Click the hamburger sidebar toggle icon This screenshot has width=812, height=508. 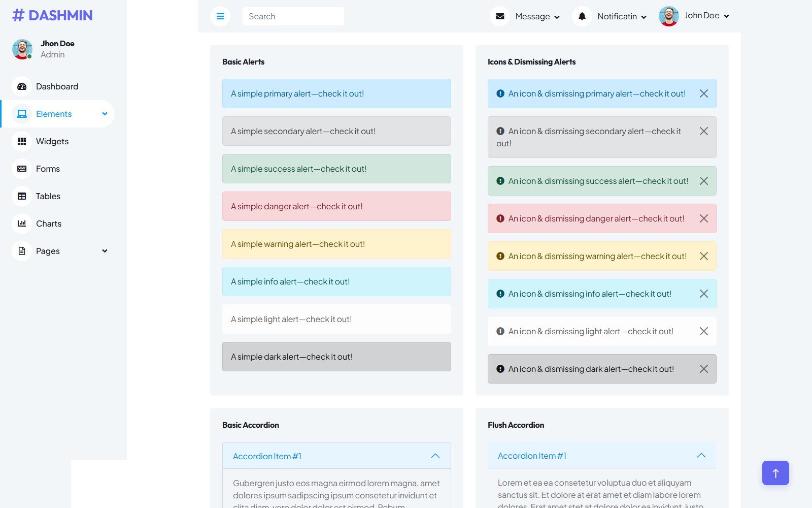tap(220, 16)
